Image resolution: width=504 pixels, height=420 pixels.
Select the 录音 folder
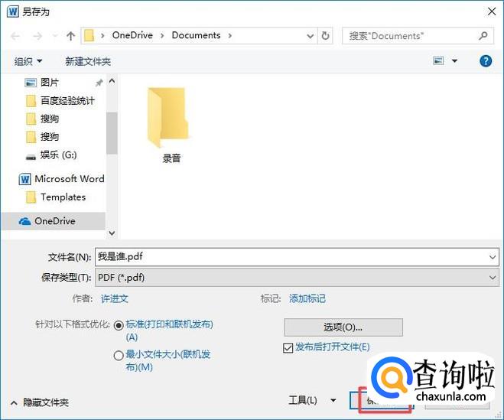(170, 125)
